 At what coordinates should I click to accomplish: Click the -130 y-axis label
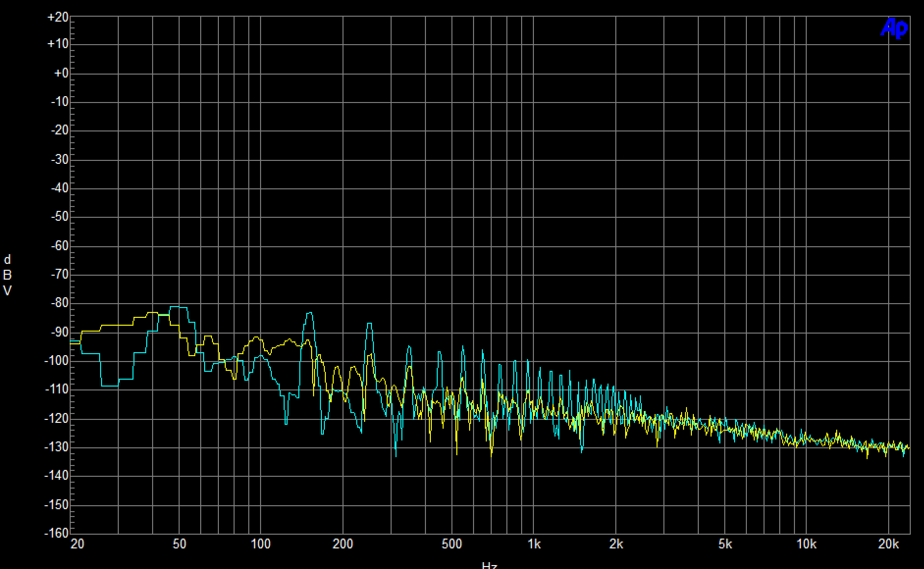point(56,447)
